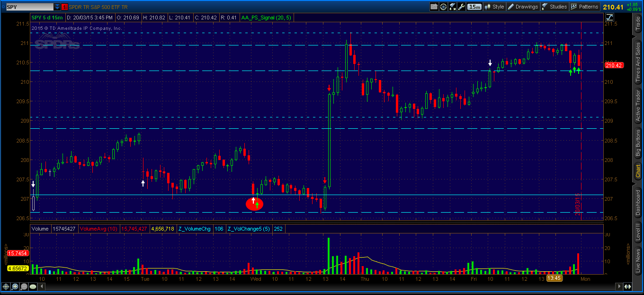Click the 13:45 time marker on axis

point(554,279)
